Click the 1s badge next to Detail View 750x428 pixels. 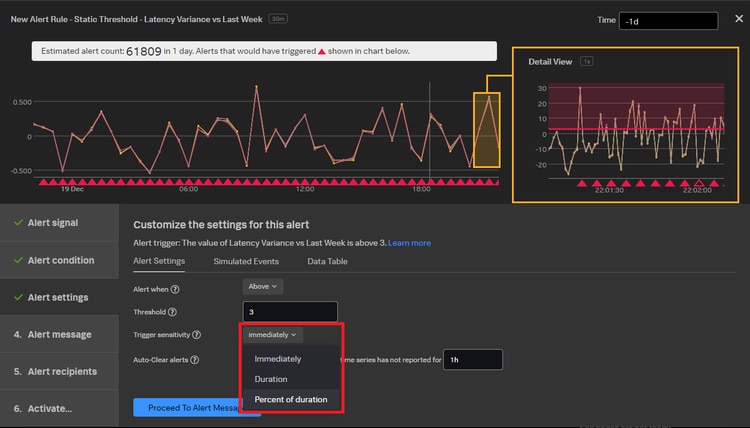[x=587, y=62]
